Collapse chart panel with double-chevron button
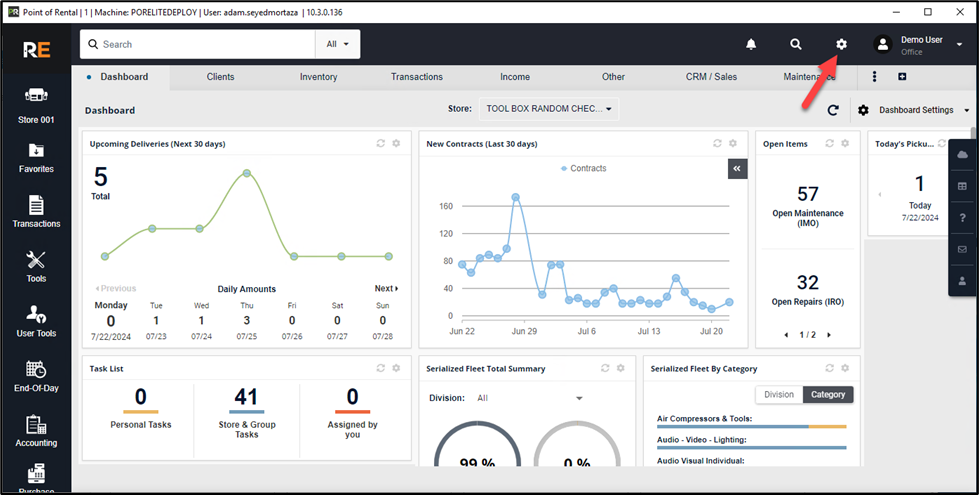This screenshot has width=979, height=495. click(737, 169)
